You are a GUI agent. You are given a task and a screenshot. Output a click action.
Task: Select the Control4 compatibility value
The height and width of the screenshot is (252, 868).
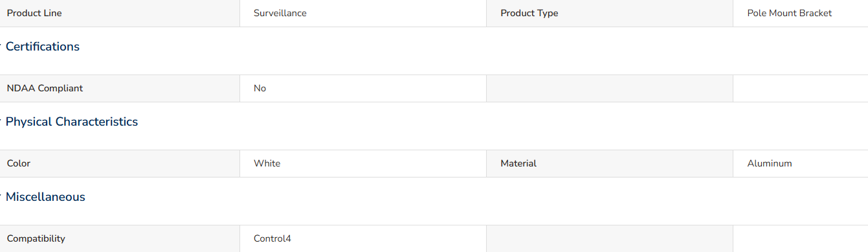(x=273, y=238)
